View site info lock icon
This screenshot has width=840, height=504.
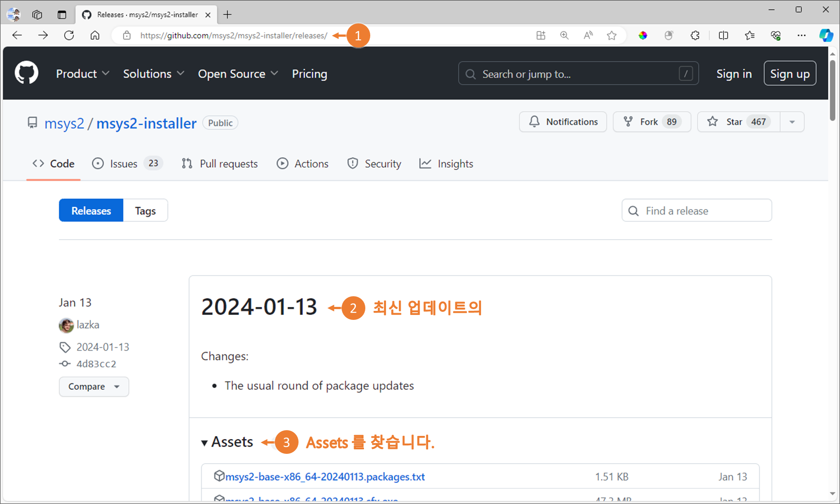click(127, 35)
